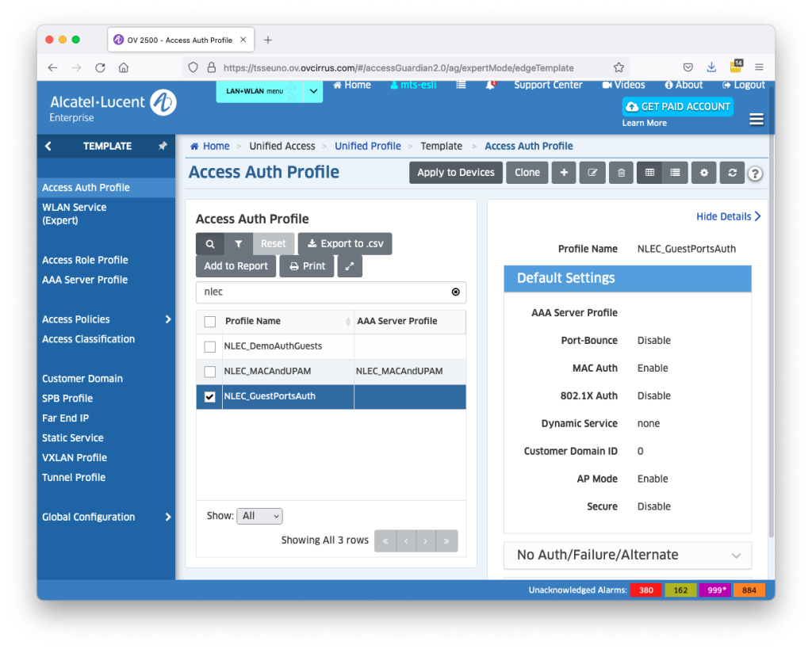Check the NLEC_MACAndUPAM row checkbox
812x649 pixels.
pos(210,372)
